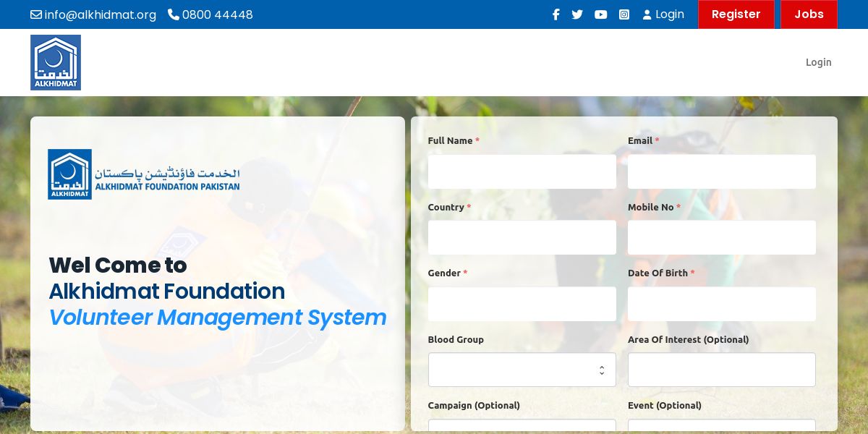Open the Campaign (Optional) field
The width and height of the screenshot is (868, 434).
tap(522, 426)
